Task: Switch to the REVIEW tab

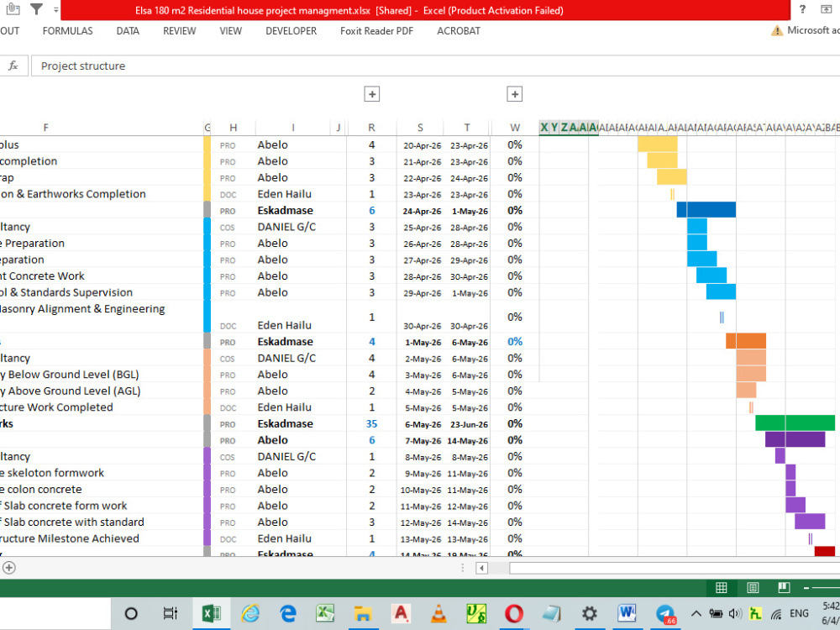Action: (180, 31)
